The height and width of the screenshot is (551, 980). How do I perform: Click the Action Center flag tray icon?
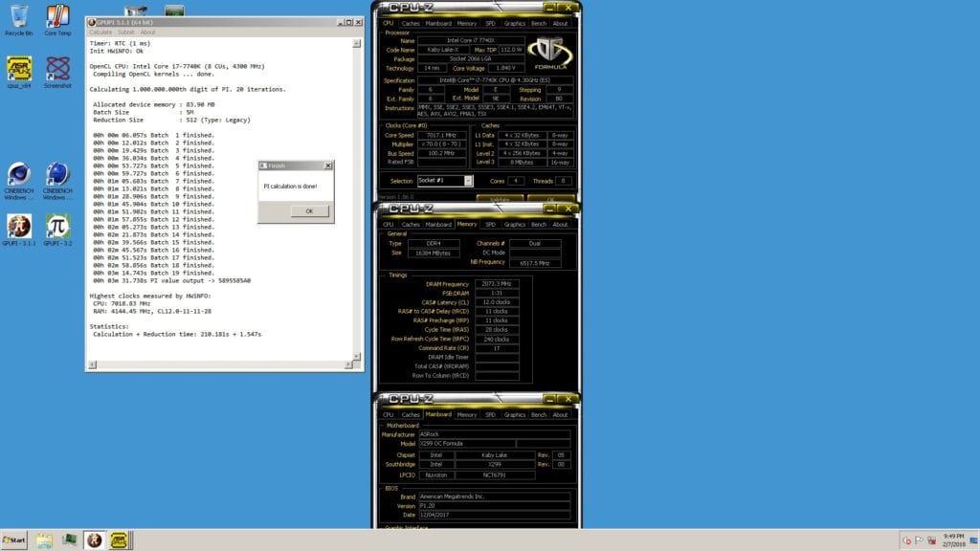click(x=919, y=541)
